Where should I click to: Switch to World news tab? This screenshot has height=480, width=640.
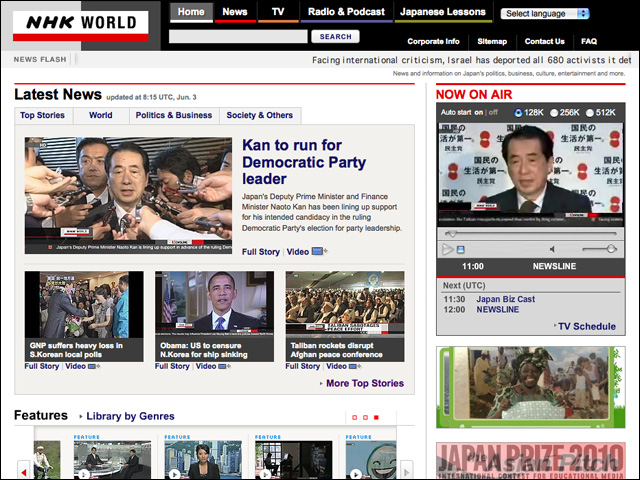coord(100,115)
